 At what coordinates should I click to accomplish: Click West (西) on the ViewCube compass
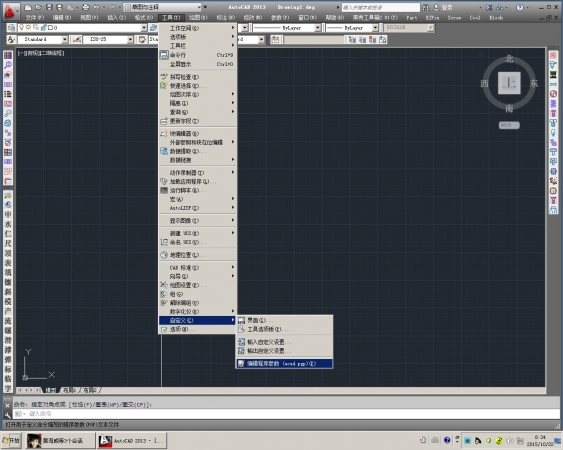tap(484, 83)
